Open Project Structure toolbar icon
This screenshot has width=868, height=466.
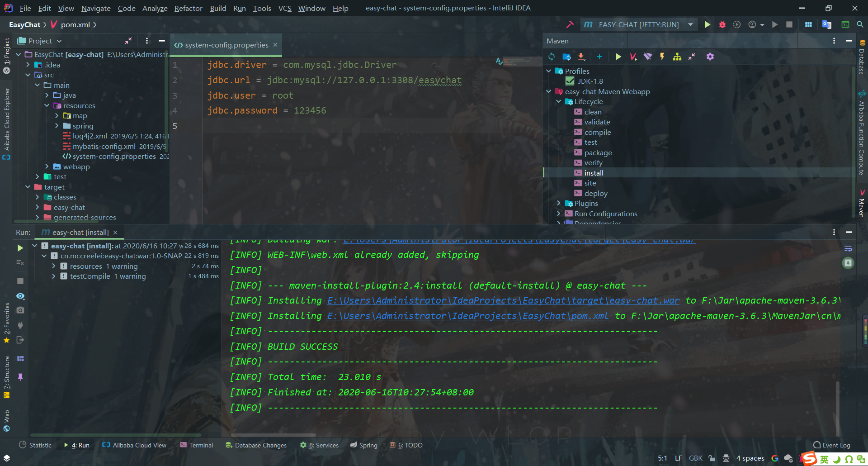808,24
